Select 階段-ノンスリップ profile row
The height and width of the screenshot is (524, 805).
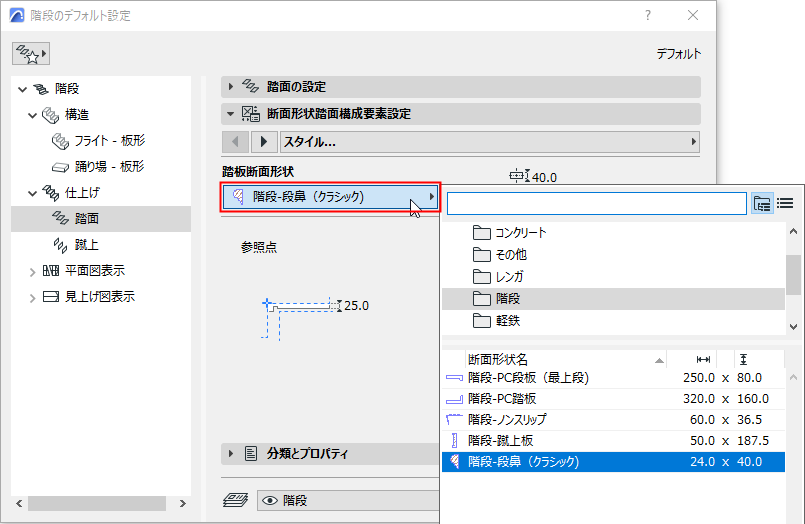click(x=614, y=420)
